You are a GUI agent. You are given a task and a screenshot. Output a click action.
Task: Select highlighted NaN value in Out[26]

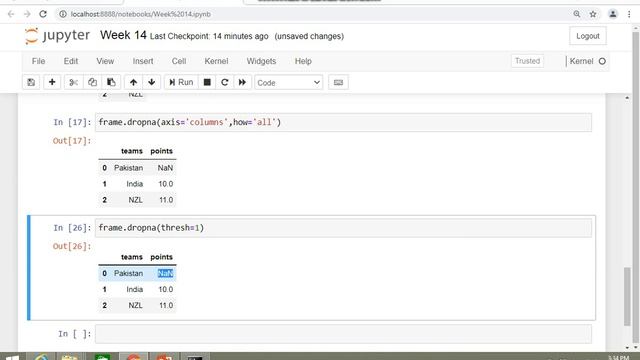coord(165,273)
